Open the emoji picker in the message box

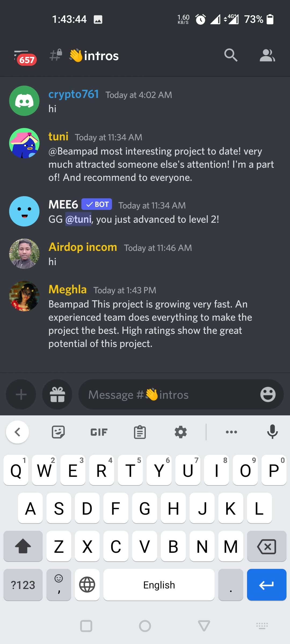coord(268,394)
